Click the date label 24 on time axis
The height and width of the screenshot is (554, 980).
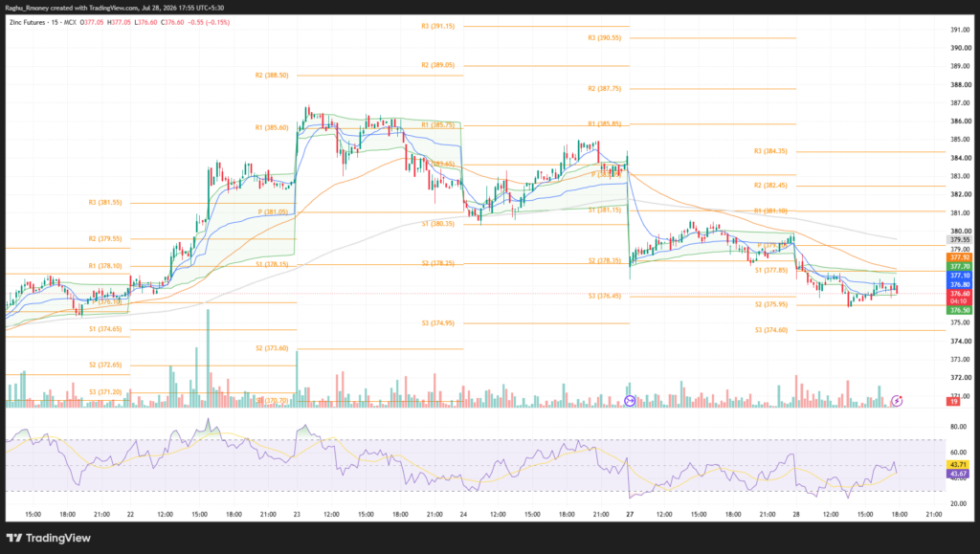(x=463, y=515)
